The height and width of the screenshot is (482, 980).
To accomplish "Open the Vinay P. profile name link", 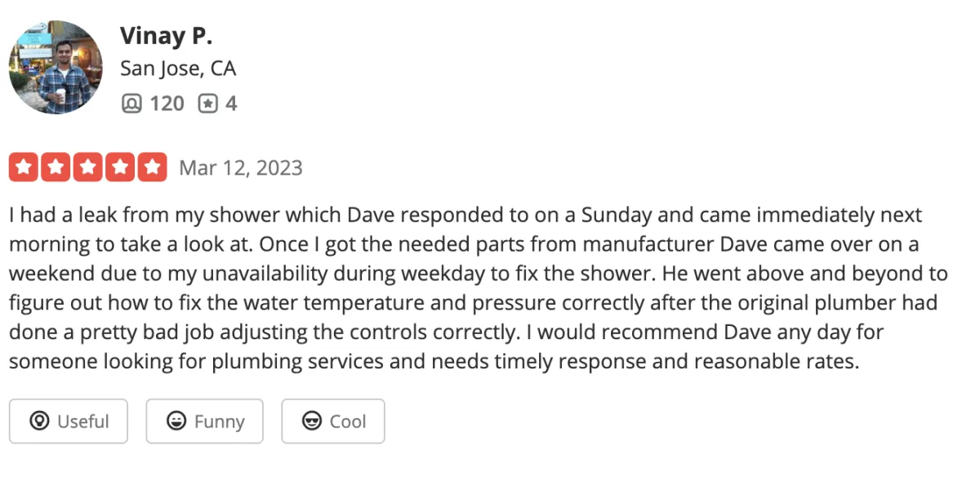I will click(167, 36).
